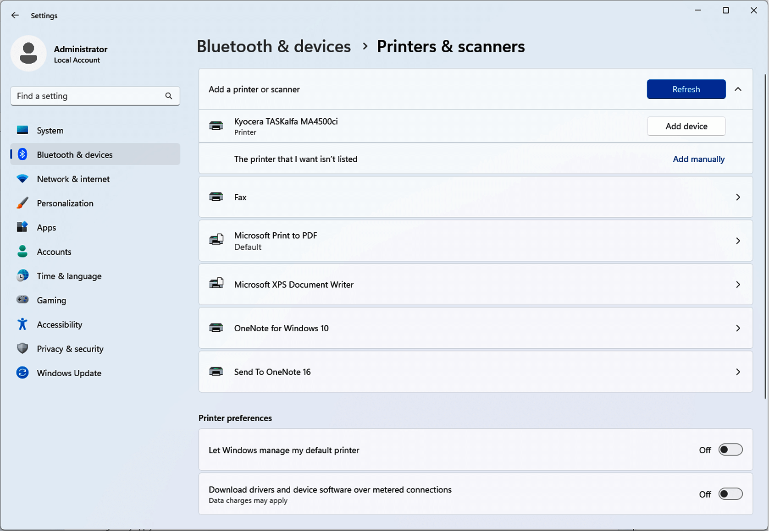
Task: Click the vertical scrollbar on the right
Action: 765,236
